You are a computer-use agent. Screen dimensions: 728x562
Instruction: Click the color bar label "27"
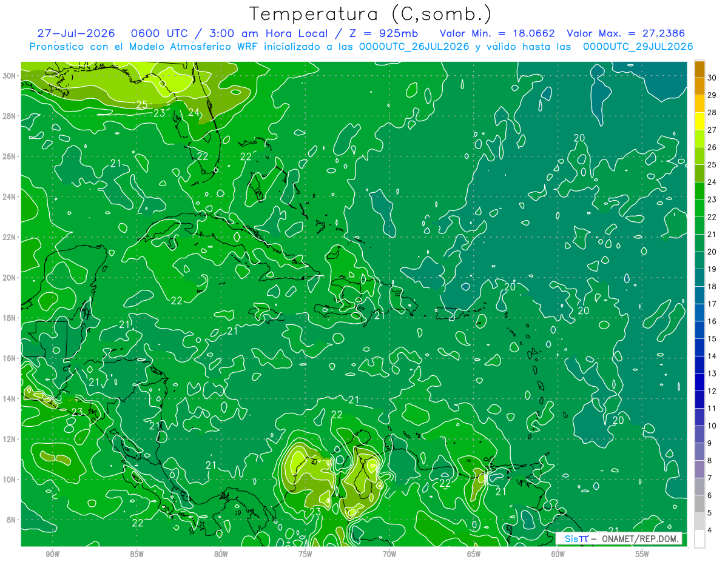(713, 130)
